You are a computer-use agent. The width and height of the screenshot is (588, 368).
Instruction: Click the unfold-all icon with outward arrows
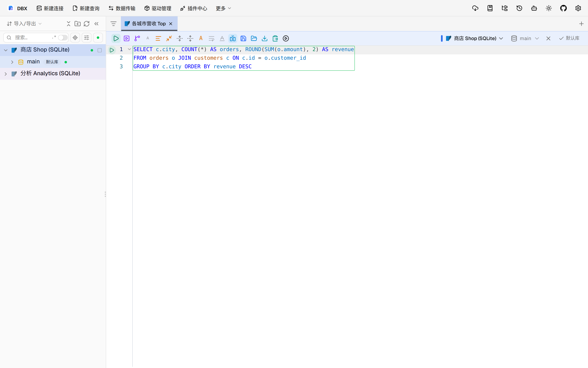(190, 38)
